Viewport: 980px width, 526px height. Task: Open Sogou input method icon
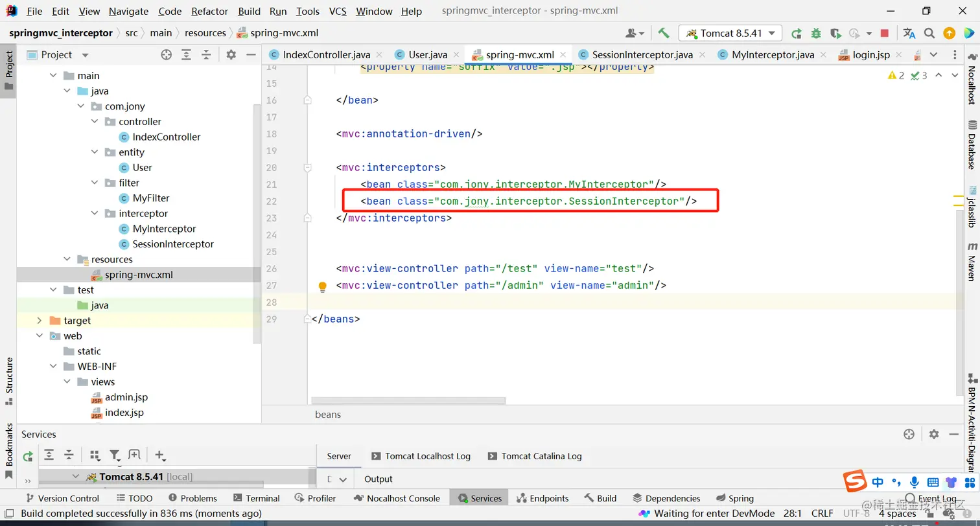[x=856, y=482]
